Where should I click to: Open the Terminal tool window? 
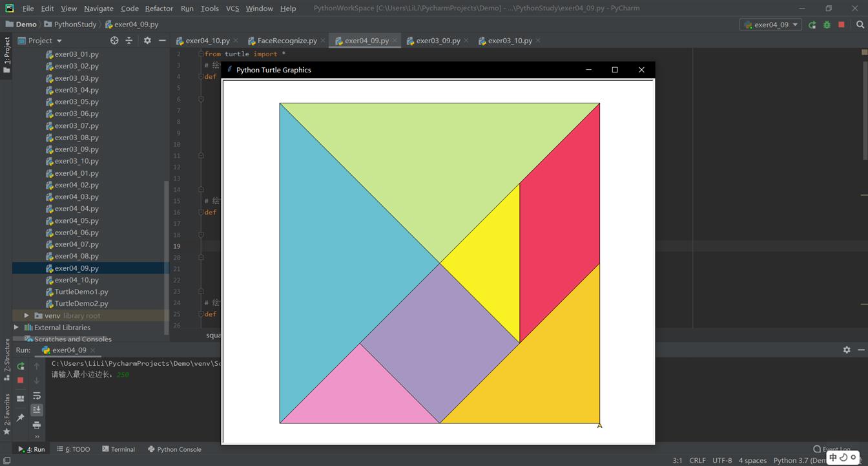(x=118, y=449)
